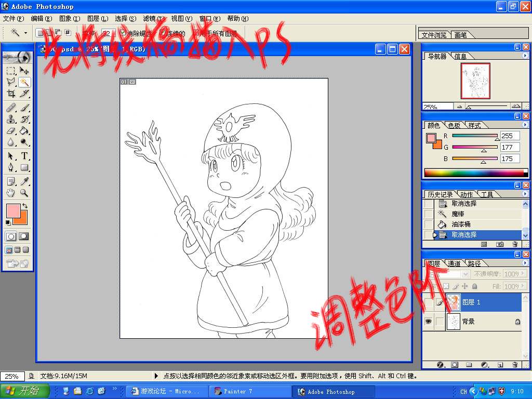
Task: Select the Type tool
Action: pos(24,156)
